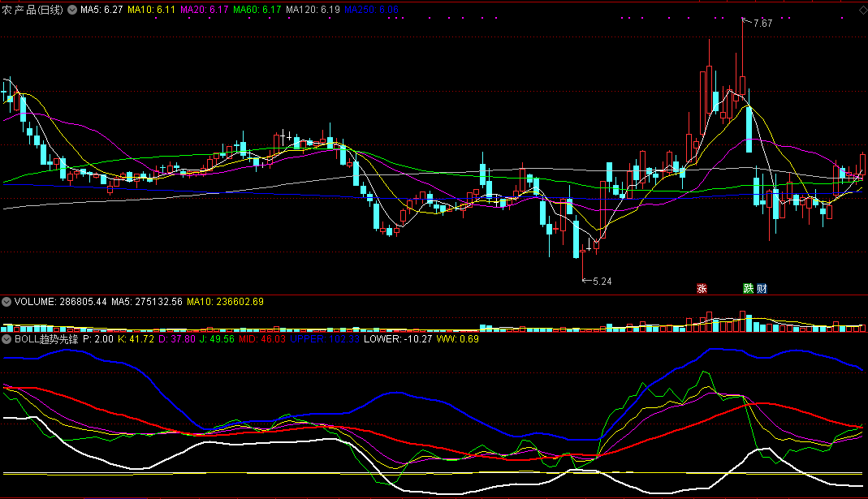Click the magenta MA20: 6.17 label
Viewport: 868px width, 499px height.
205,10
